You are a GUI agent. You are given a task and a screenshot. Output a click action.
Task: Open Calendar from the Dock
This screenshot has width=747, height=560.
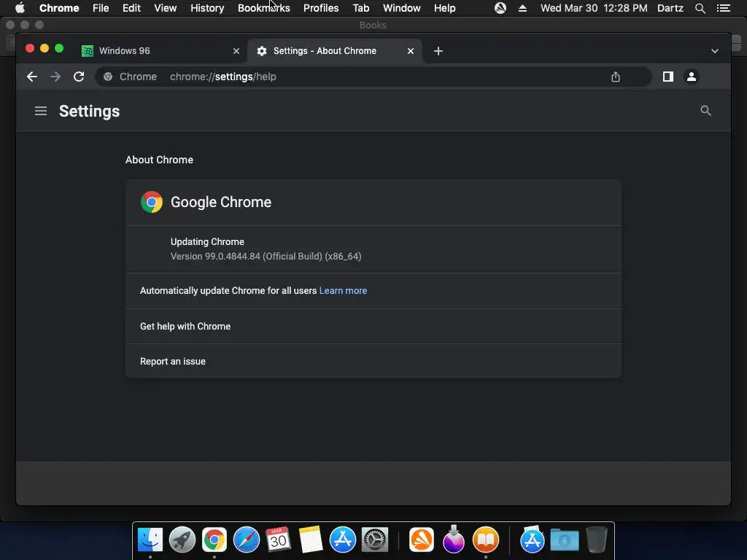tap(278, 540)
